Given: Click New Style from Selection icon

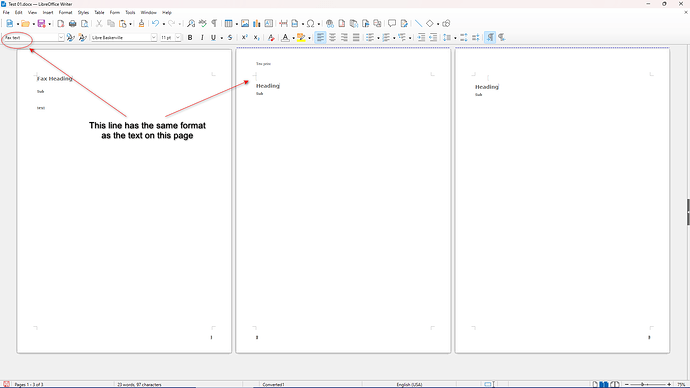Looking at the screenshot, I should click(x=82, y=38).
